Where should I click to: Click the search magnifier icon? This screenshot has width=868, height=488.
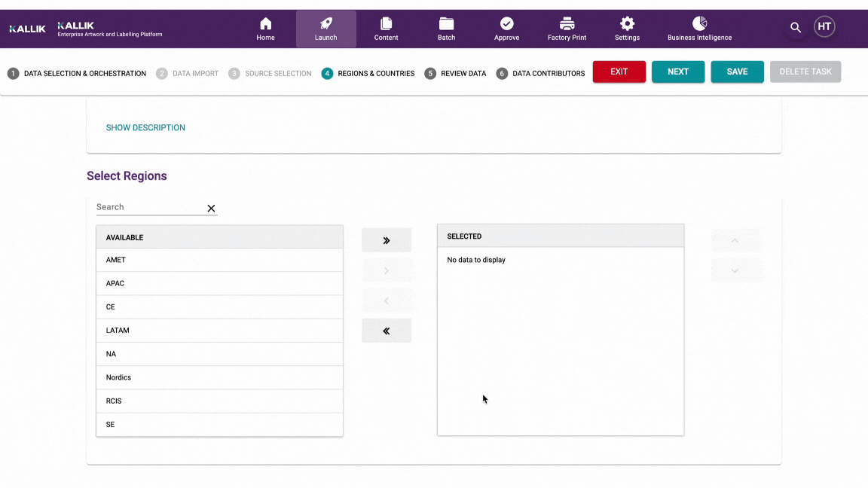(796, 28)
